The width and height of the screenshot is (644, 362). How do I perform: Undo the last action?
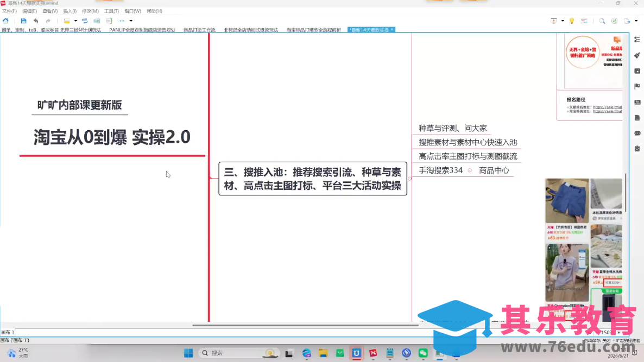(36, 21)
